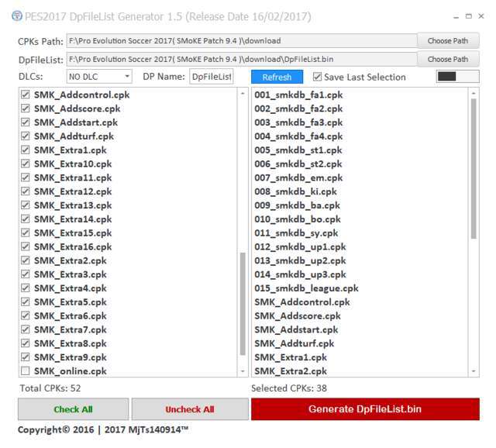This screenshot has width=496, height=448.
Task: Uncheck SMK_Extra14.cpk in left list
Action: coord(26,219)
